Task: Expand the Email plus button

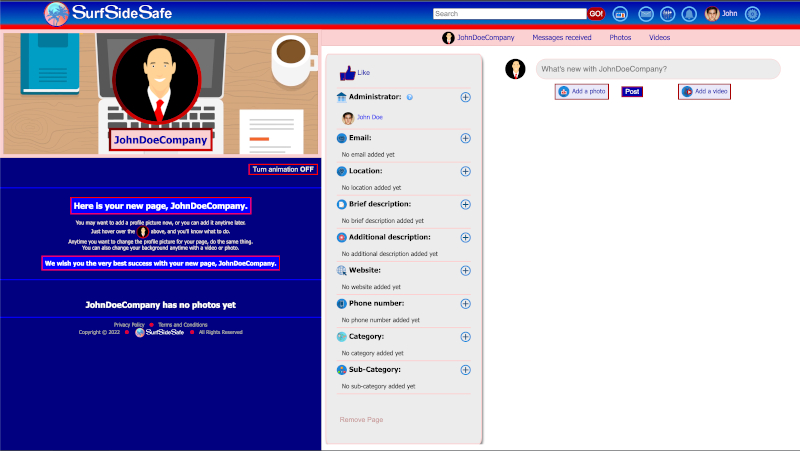Action: point(465,138)
